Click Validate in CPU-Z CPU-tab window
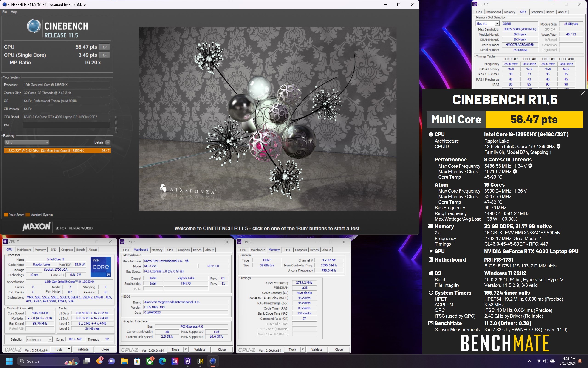588x368 pixels. pyautogui.click(x=83, y=350)
